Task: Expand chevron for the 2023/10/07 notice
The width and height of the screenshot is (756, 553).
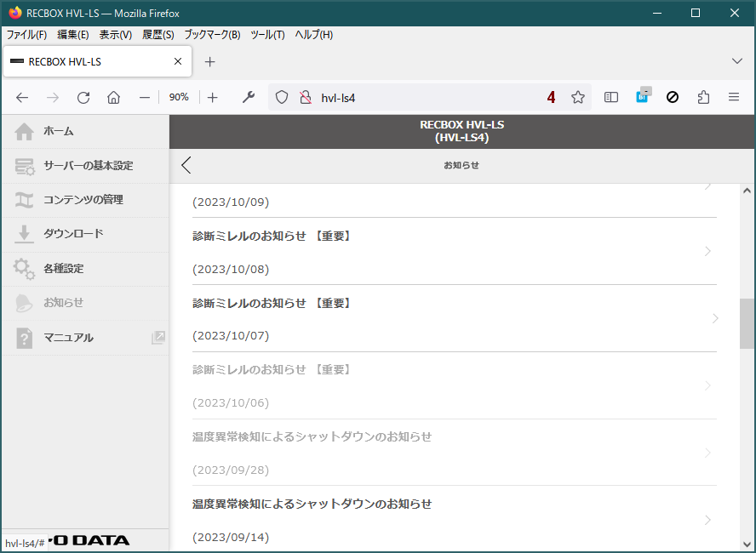Action: (715, 318)
